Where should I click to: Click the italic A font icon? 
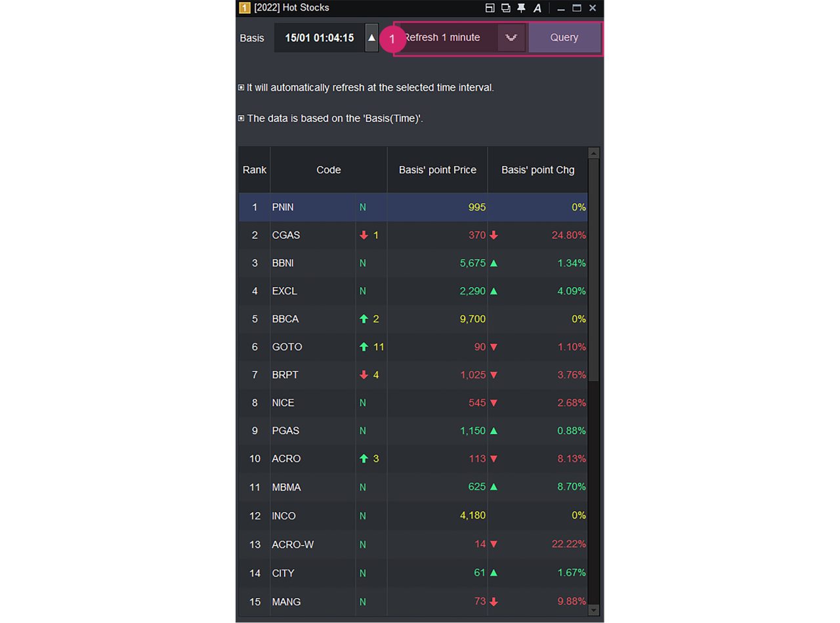point(537,8)
